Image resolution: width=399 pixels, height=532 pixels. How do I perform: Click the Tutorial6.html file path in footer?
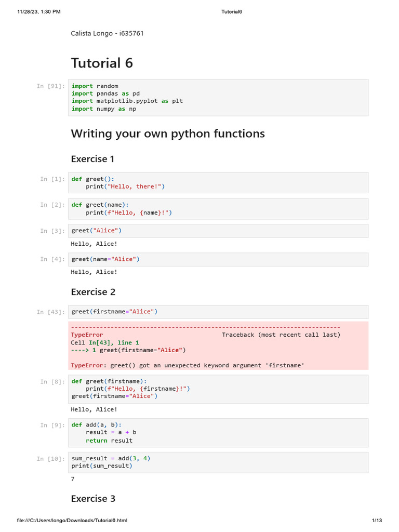tap(72, 521)
